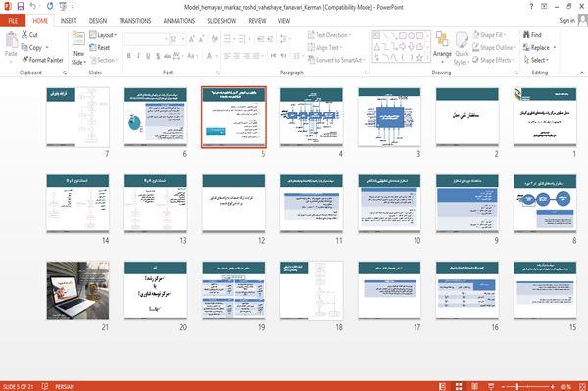The height and width of the screenshot is (391, 588).
Task: Open Align Text dropdown
Action: [325, 48]
